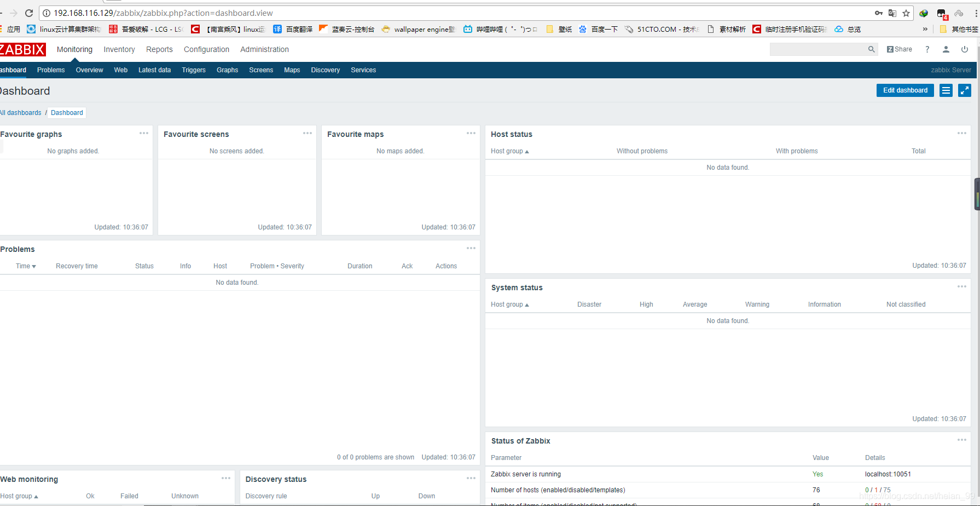Open the All dashboards breadcrumb link

[21, 113]
